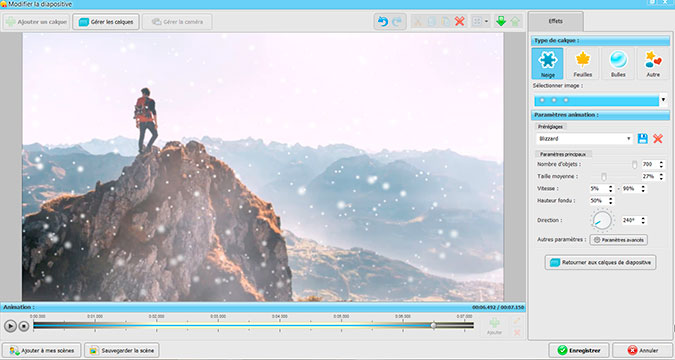This screenshot has height=360, width=675.
Task: Click Gérer la caméra button
Action: tap(177, 22)
